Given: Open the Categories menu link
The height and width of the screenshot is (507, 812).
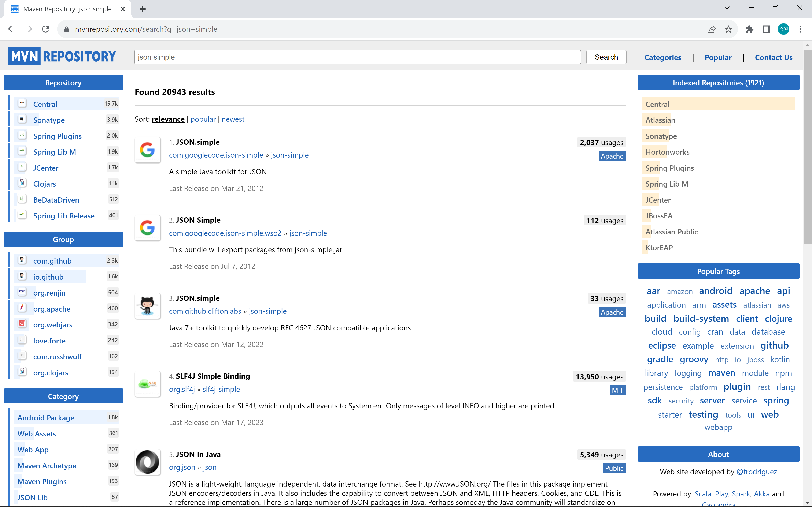Looking at the screenshot, I should coord(662,57).
